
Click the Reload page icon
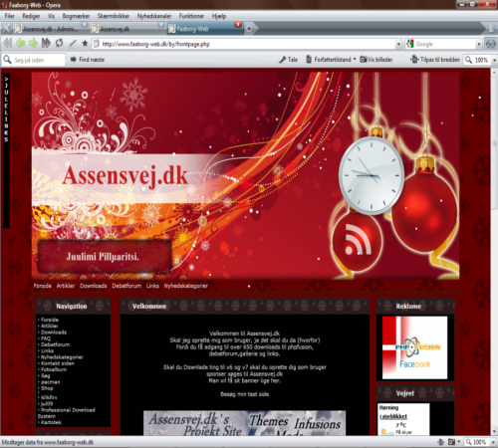pyautogui.click(x=59, y=43)
